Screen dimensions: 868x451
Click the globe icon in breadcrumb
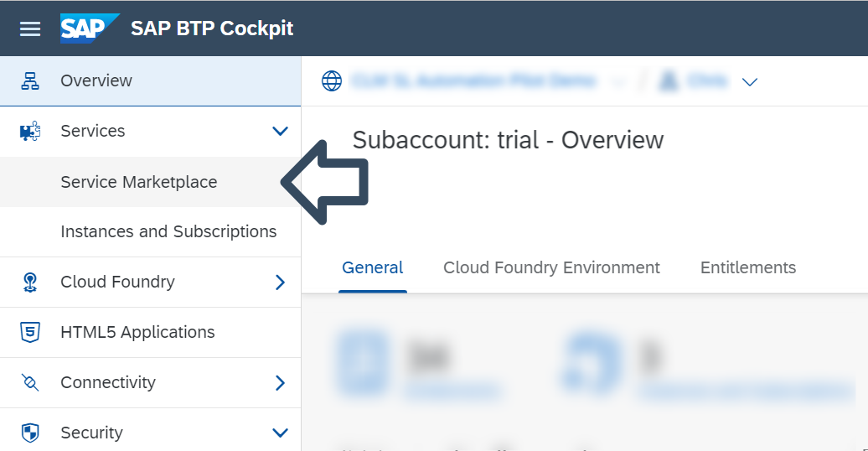pos(332,80)
